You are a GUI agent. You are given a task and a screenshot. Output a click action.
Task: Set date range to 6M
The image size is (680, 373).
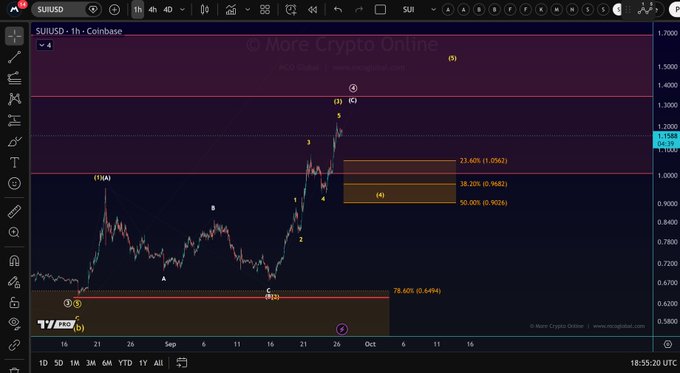point(107,363)
